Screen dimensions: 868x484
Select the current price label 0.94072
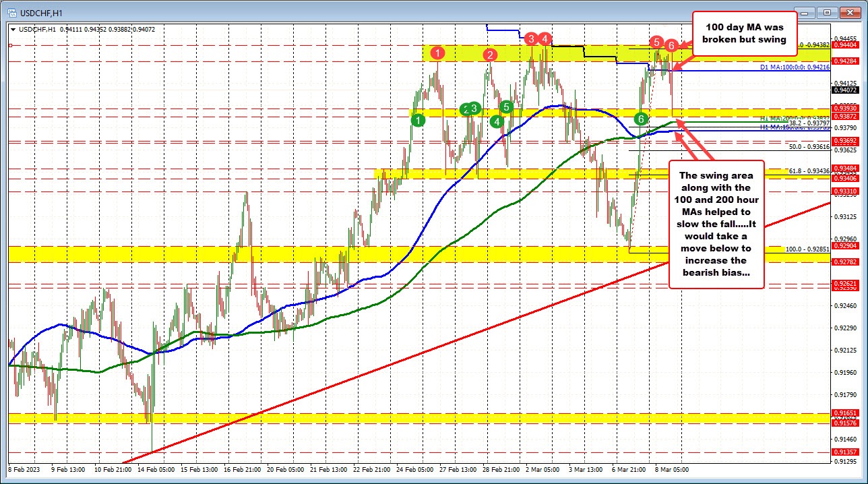[844, 90]
